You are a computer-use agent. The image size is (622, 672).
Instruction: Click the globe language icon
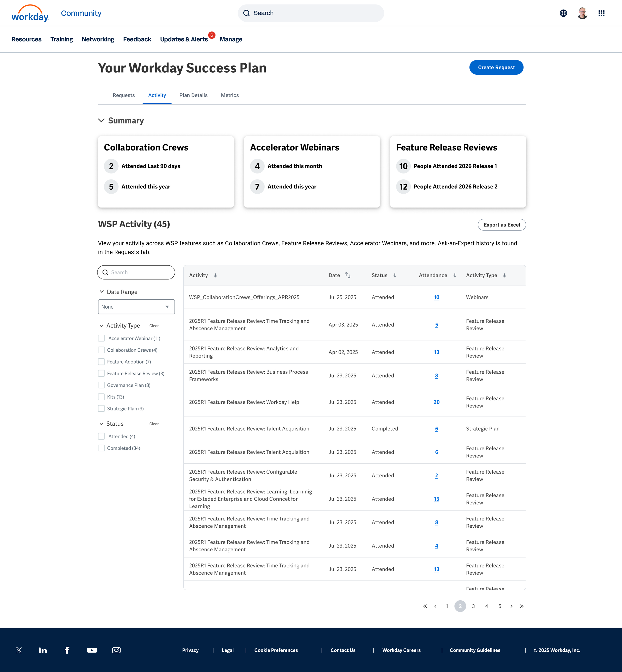tap(563, 13)
